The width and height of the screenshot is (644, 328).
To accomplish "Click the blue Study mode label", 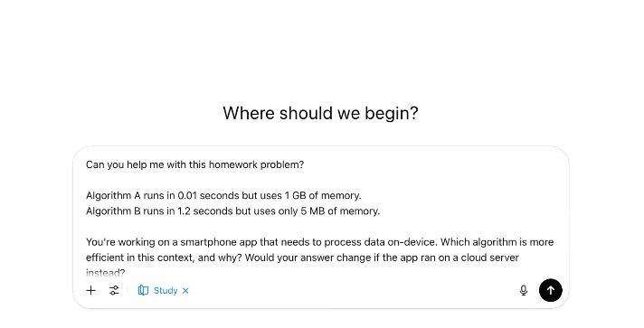I will tap(166, 290).
